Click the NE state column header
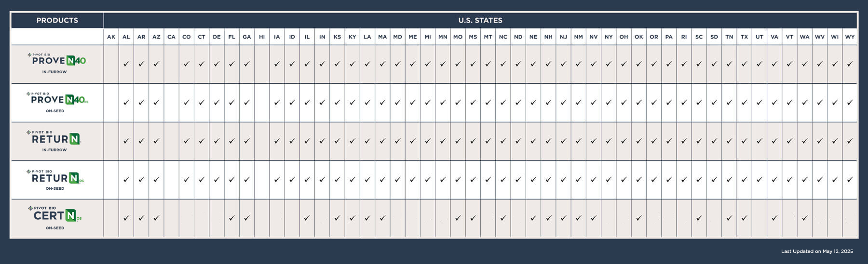Image resolution: width=868 pixels, height=264 pixels. point(533,37)
